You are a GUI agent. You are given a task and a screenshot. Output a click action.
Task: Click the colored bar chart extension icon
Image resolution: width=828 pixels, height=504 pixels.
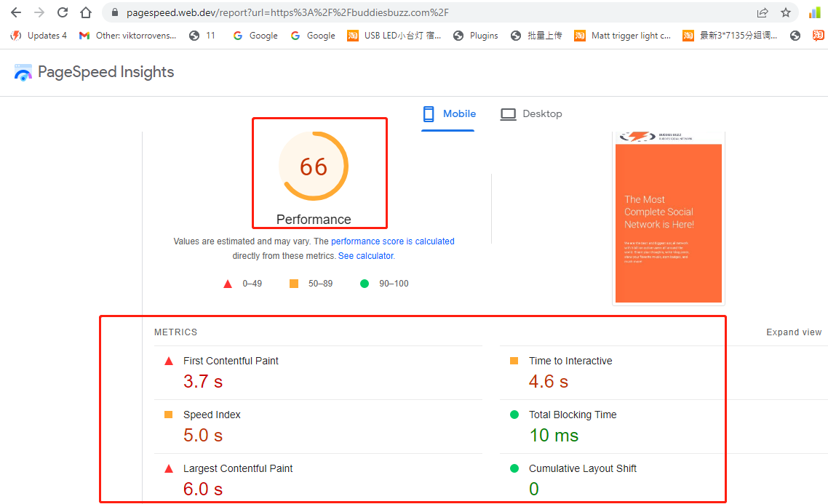point(814,12)
